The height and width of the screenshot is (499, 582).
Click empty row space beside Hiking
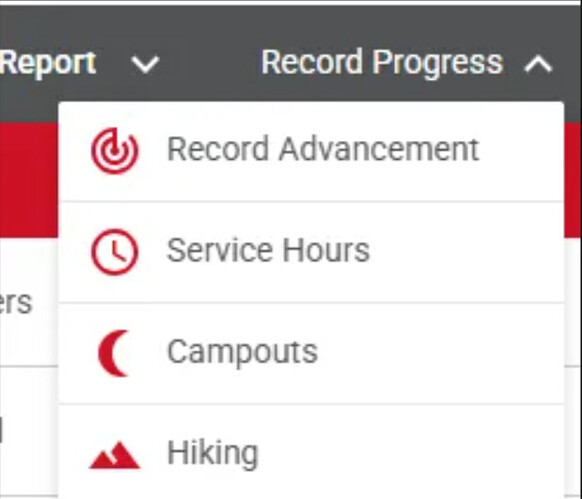408,454
